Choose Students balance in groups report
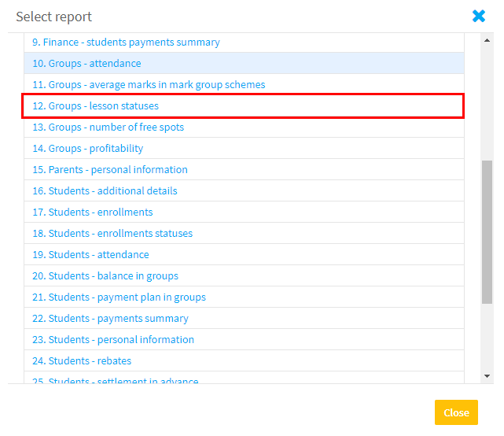 click(244, 275)
